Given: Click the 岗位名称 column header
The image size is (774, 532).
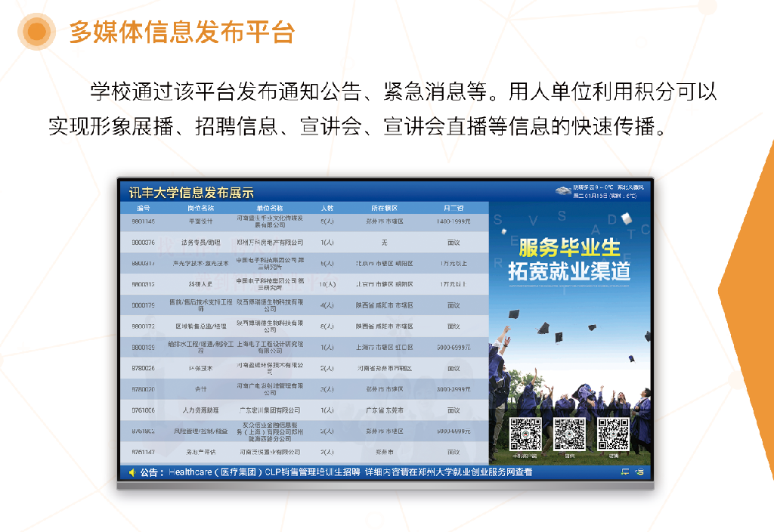Looking at the screenshot, I should click(x=200, y=209).
